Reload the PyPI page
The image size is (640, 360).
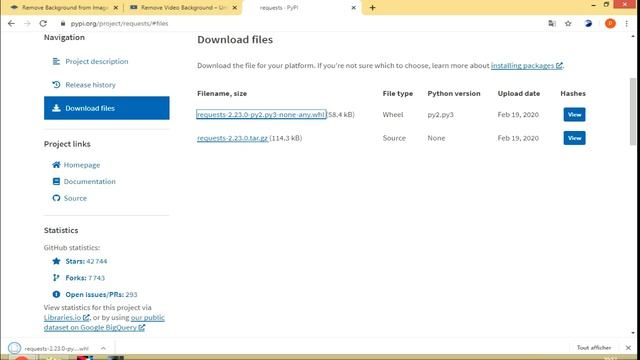click(x=43, y=23)
